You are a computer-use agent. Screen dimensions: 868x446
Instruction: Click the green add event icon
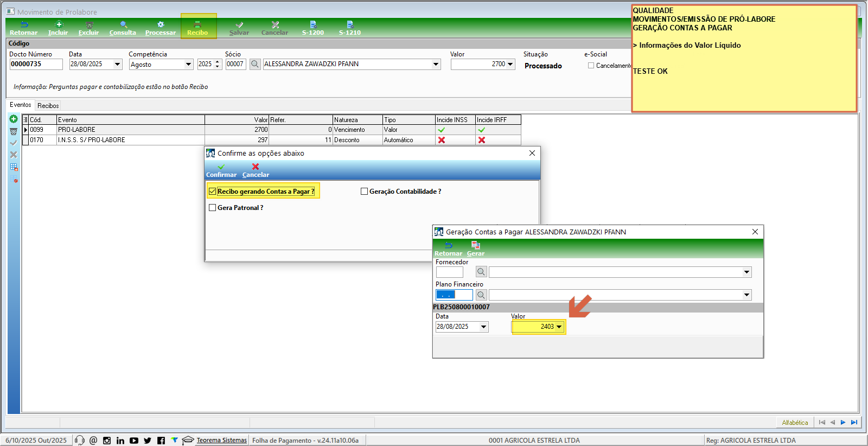(x=14, y=119)
